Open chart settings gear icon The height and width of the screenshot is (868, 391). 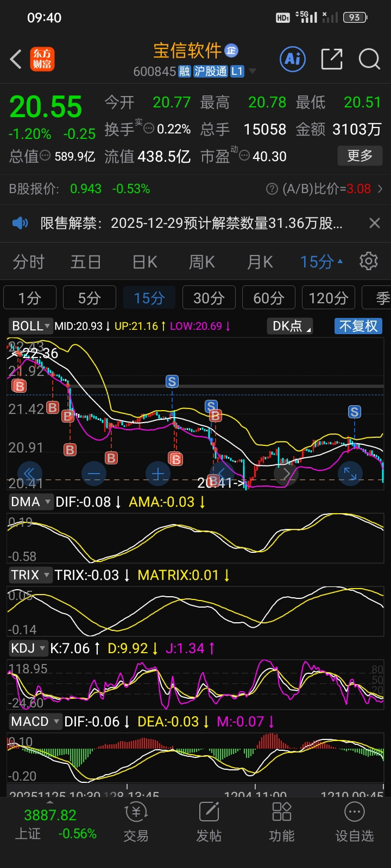coord(369,261)
